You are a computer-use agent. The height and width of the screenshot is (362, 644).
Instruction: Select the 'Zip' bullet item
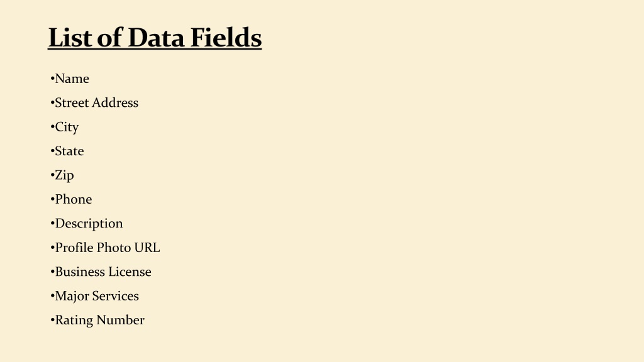tap(62, 176)
